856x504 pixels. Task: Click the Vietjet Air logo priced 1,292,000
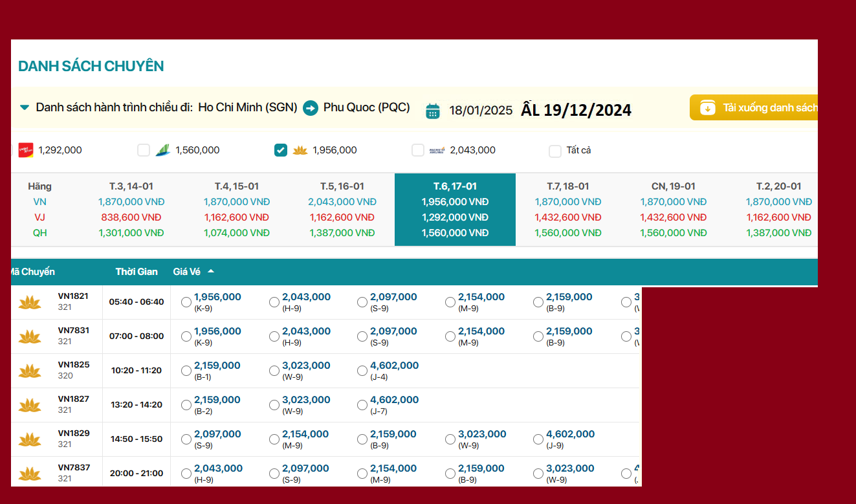(26, 150)
